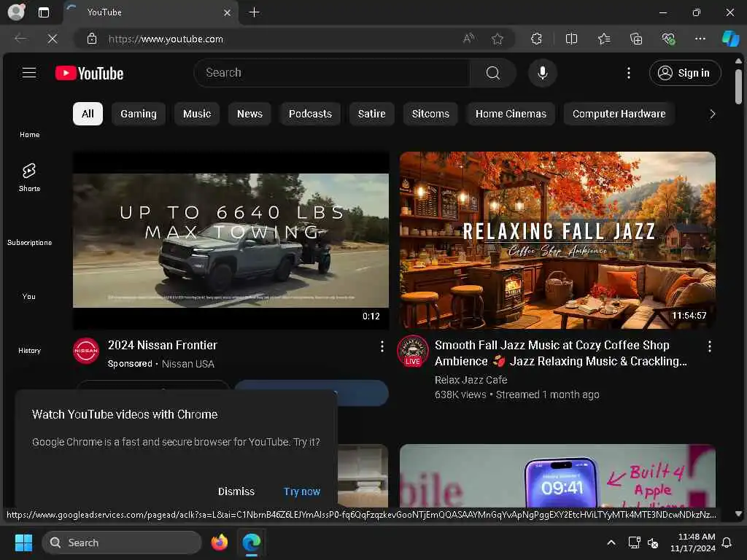This screenshot has width=747, height=560.
Task: Open the YouTube hamburger guide menu
Action: coord(29,73)
